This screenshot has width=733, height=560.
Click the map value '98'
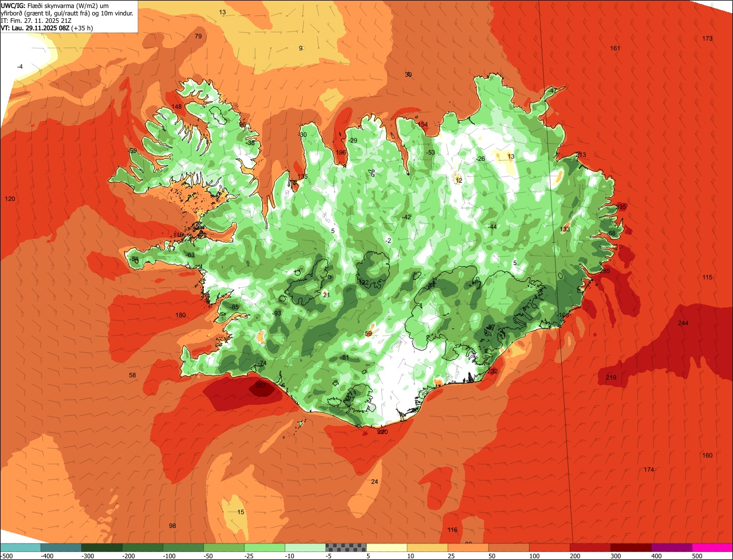(x=172, y=526)
